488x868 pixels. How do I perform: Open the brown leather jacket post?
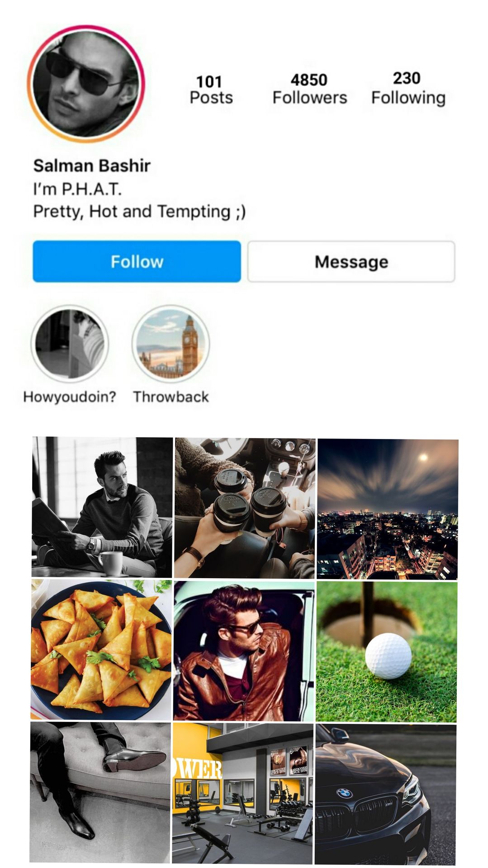point(244,651)
